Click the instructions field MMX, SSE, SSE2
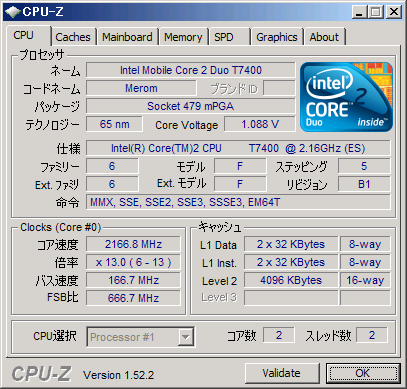Viewport: 407px width, 389px height. [238, 202]
